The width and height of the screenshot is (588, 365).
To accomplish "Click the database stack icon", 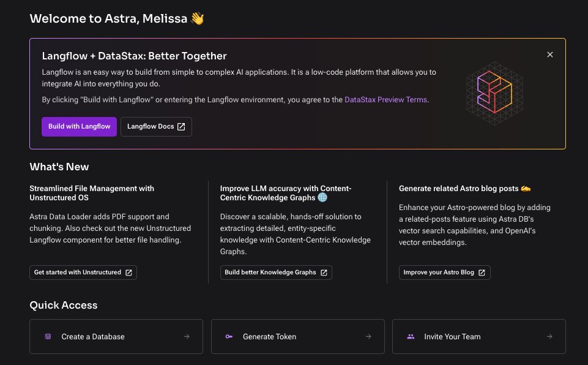I will [48, 336].
